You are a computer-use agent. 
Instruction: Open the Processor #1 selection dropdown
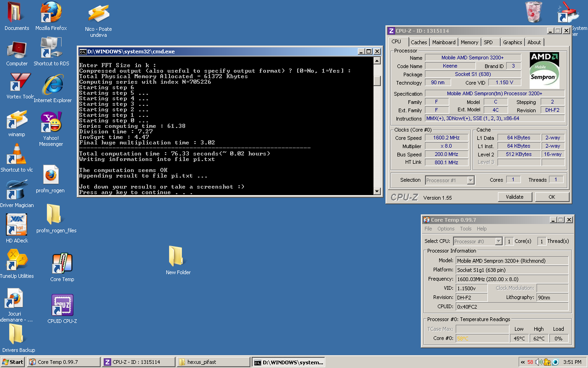click(x=450, y=180)
